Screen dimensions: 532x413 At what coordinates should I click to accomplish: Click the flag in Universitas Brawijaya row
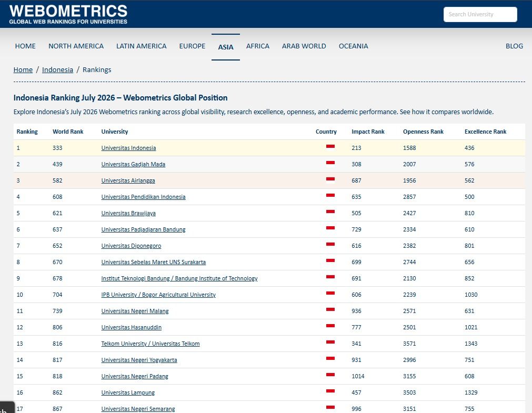(x=330, y=213)
